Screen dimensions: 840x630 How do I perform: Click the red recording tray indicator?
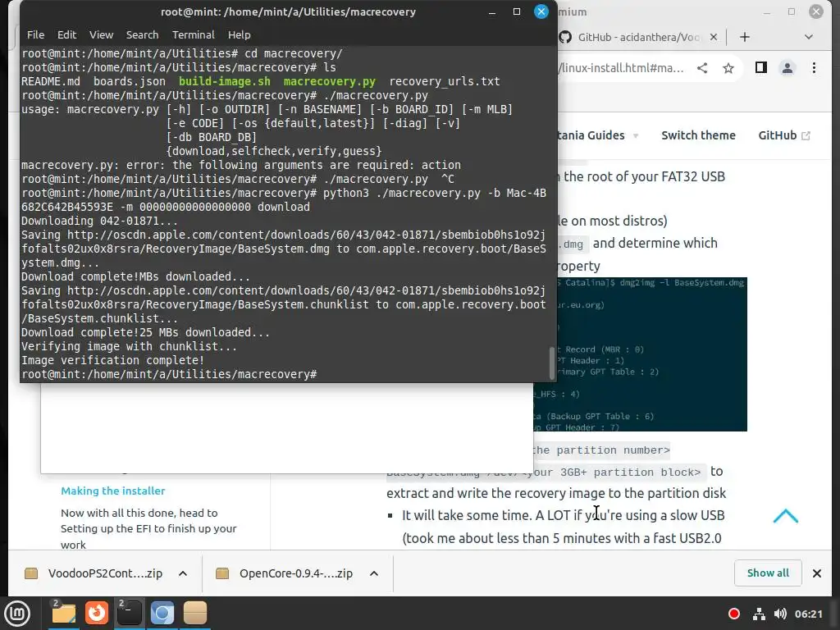[x=734, y=614]
